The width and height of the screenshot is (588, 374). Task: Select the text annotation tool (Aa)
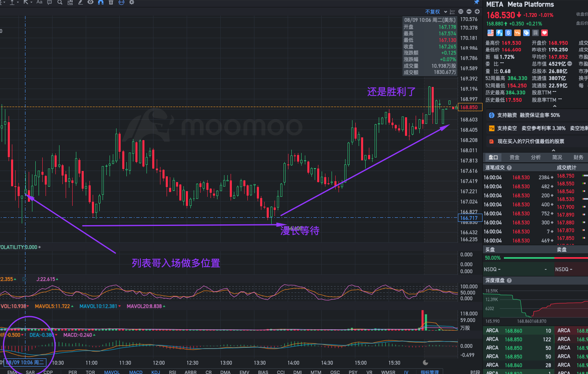coord(39,2)
